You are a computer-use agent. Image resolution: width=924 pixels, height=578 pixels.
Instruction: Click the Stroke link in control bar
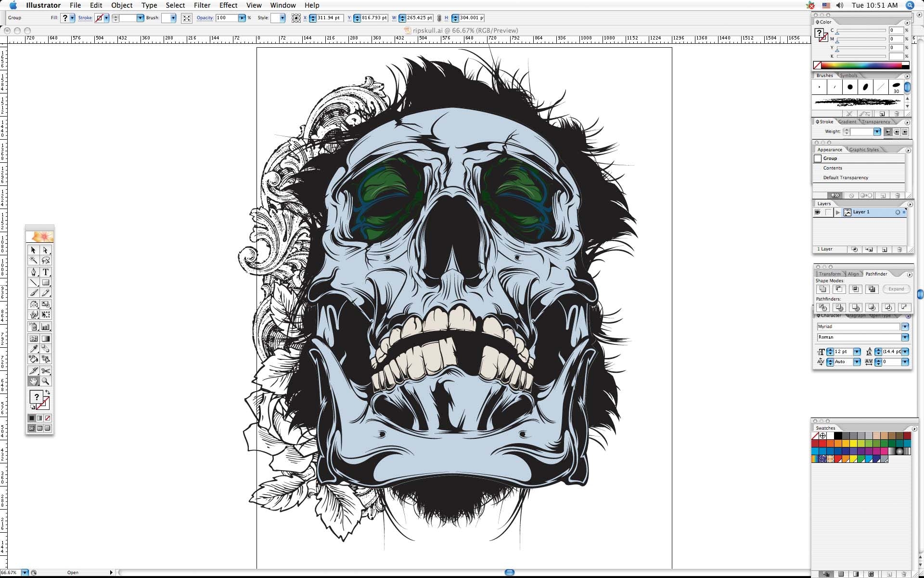pyautogui.click(x=85, y=18)
